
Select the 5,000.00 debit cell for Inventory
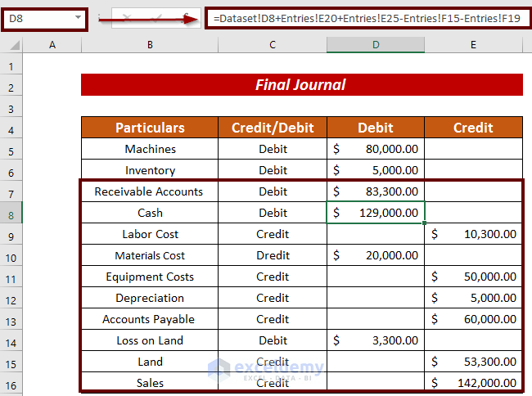click(x=376, y=170)
